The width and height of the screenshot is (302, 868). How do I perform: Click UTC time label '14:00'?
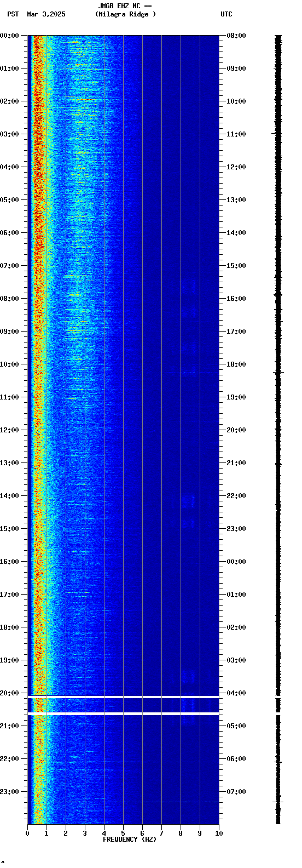click(236, 232)
